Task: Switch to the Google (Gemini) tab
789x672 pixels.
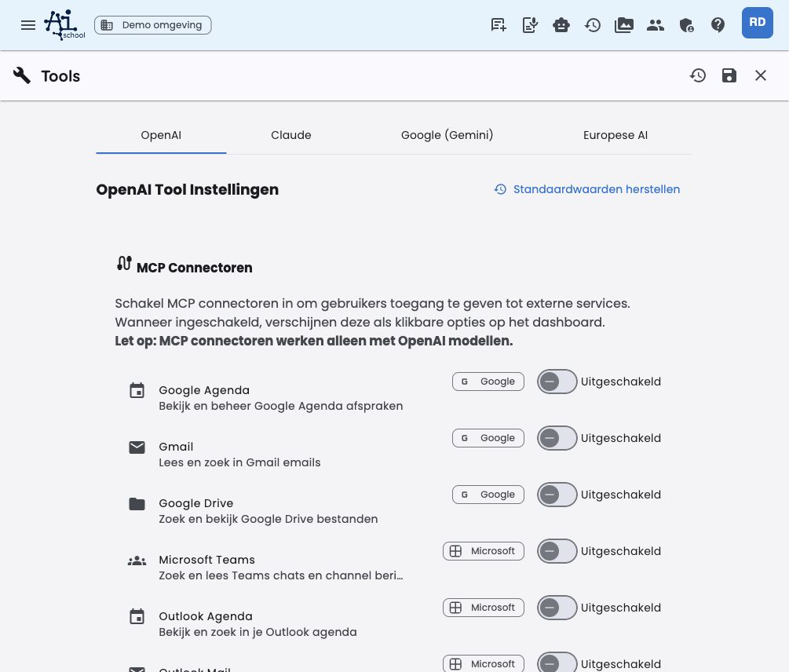Action: 447,135
